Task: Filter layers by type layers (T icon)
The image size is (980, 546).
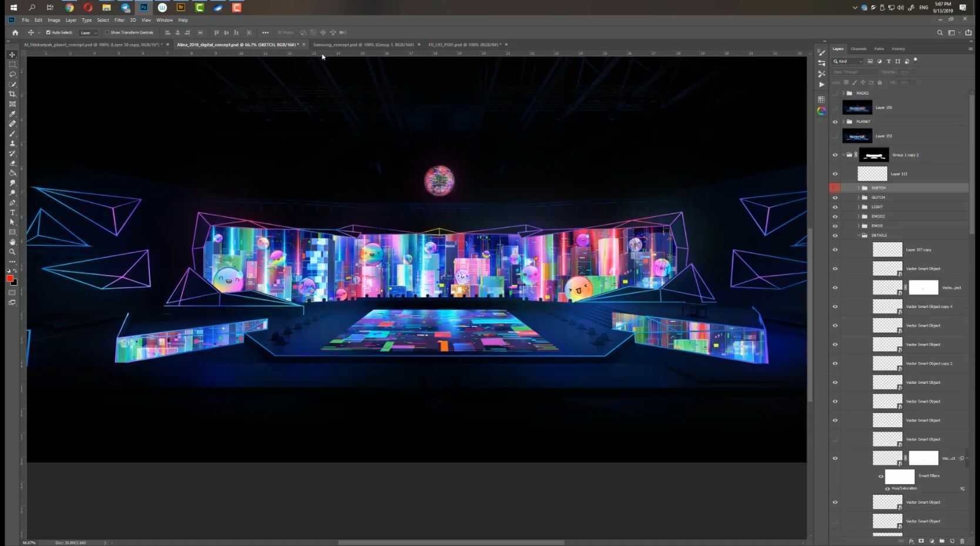Action: pyautogui.click(x=888, y=61)
